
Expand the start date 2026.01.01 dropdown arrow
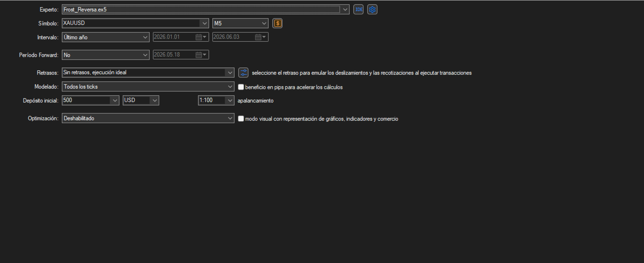205,37
